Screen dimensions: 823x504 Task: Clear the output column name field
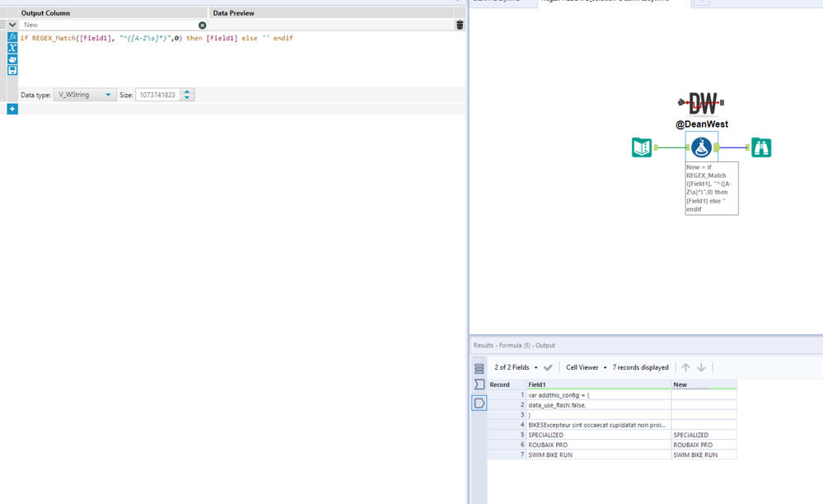point(202,26)
